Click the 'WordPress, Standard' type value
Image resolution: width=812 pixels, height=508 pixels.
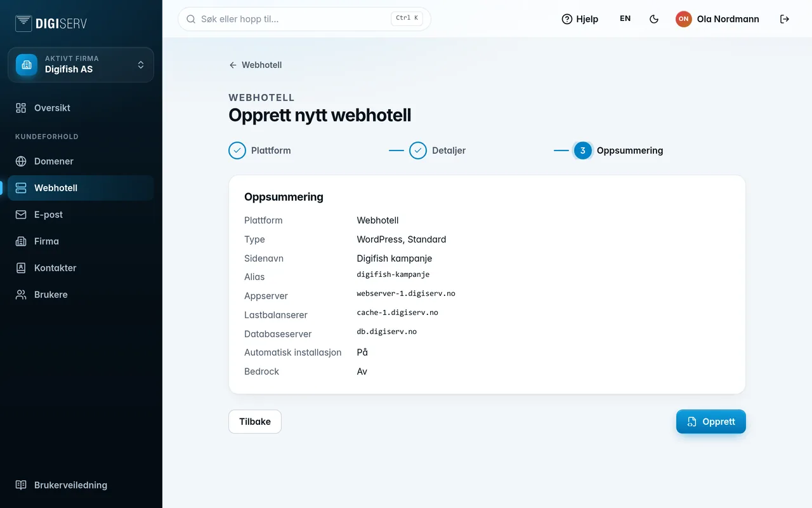tap(402, 239)
